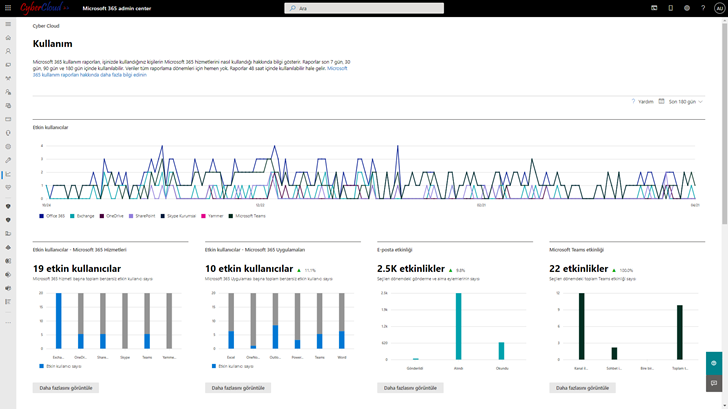Select the Reports chart icon in the sidebar
Viewport: 728px width, 409px height.
(8, 174)
